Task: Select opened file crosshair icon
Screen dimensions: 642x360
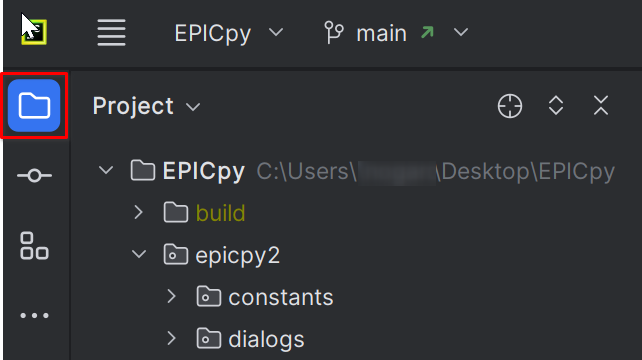Action: [x=510, y=106]
